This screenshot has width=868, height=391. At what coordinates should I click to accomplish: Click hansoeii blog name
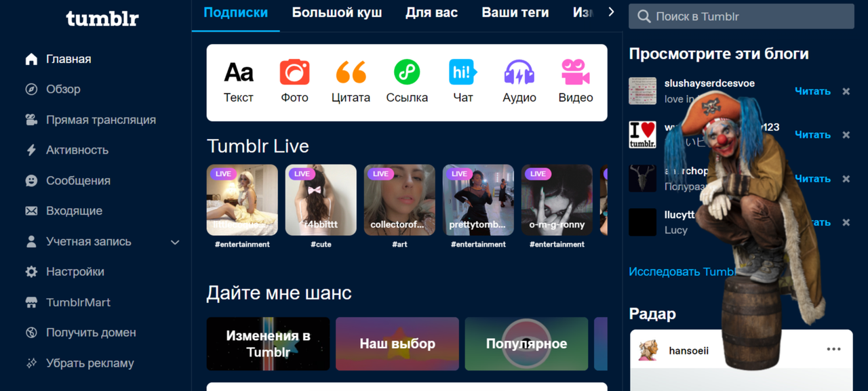pos(688,351)
